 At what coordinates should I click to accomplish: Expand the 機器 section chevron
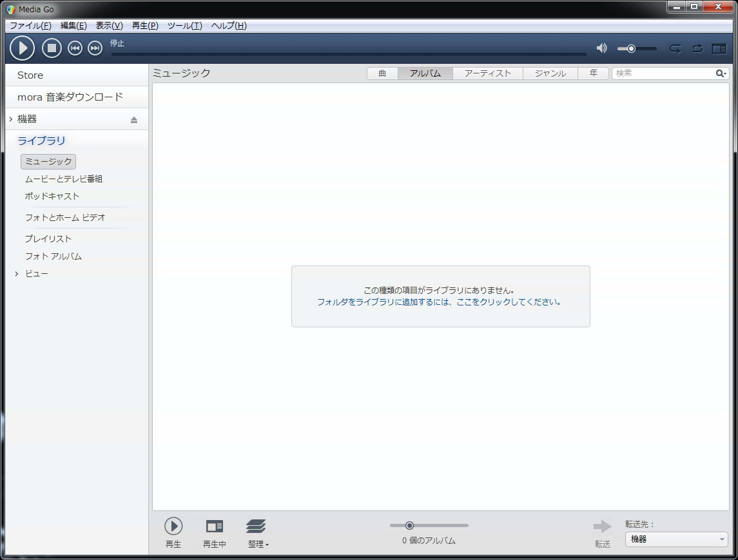pos(11,119)
